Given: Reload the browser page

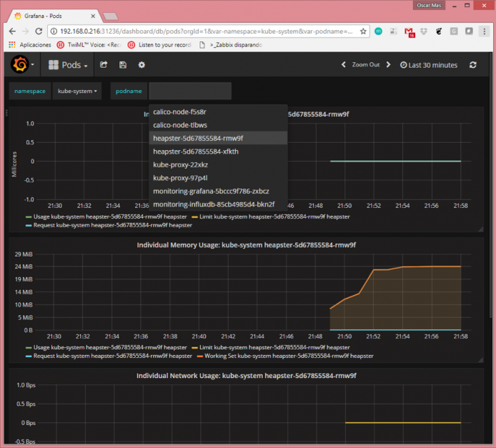Looking at the screenshot, I should (x=39, y=31).
